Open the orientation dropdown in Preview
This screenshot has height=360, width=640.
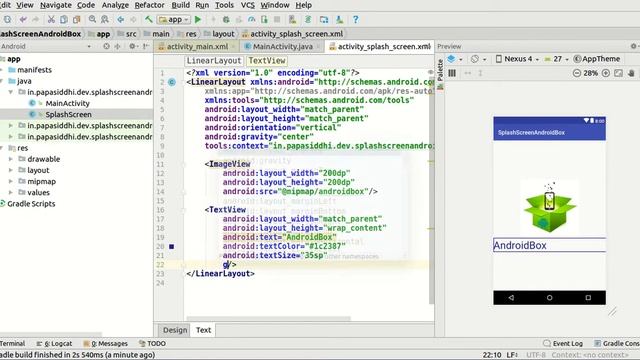tap(478, 59)
